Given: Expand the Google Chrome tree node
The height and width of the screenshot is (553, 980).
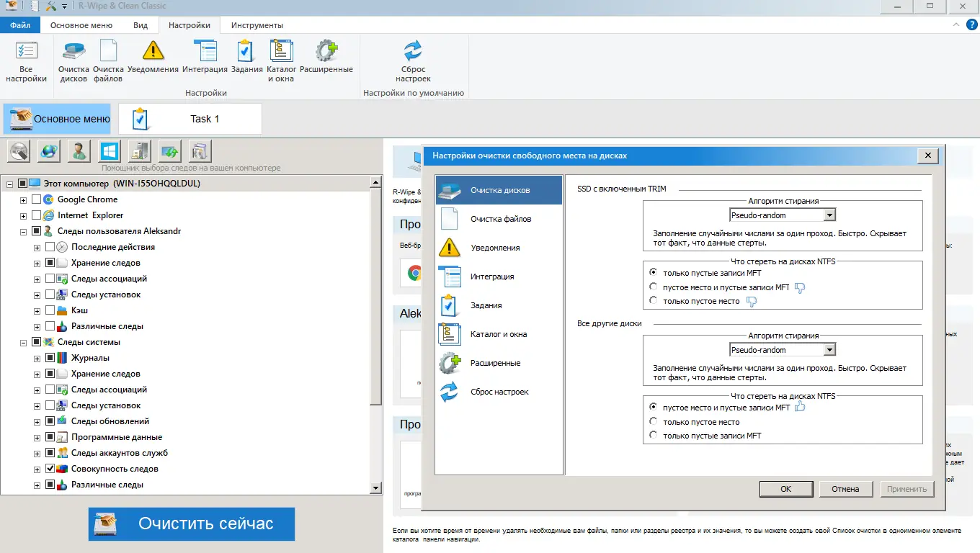Looking at the screenshot, I should 24,199.
